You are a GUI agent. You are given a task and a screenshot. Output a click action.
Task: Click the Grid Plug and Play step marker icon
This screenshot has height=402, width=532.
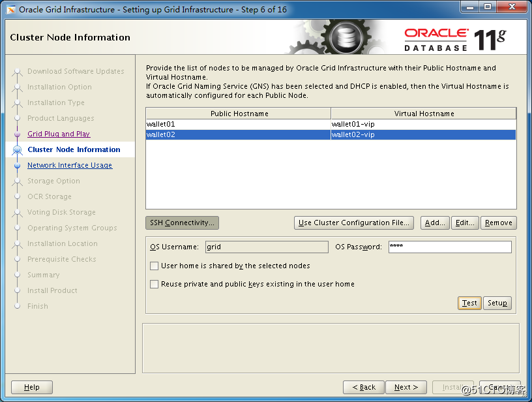click(x=18, y=134)
